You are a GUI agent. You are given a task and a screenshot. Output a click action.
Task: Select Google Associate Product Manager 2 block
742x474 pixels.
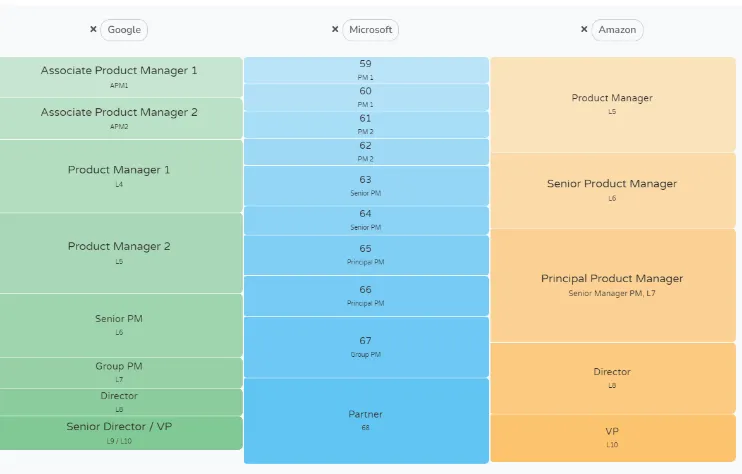[121, 118]
